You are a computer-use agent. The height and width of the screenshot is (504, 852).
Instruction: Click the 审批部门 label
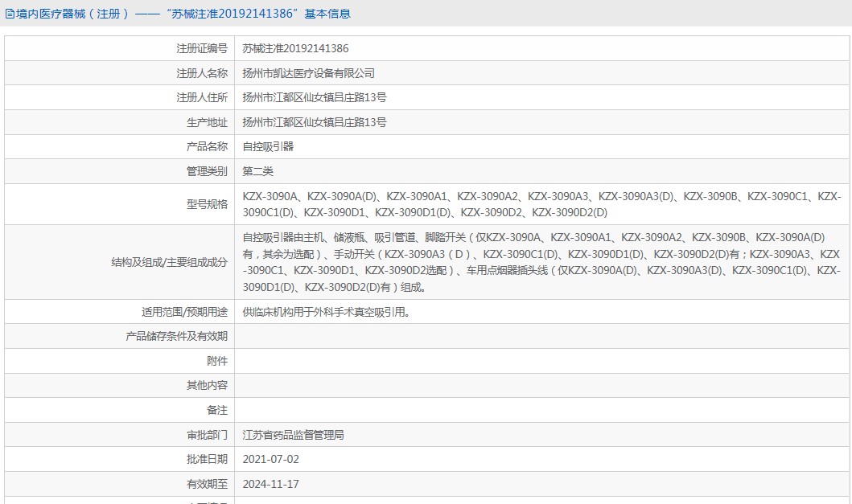[x=207, y=435]
